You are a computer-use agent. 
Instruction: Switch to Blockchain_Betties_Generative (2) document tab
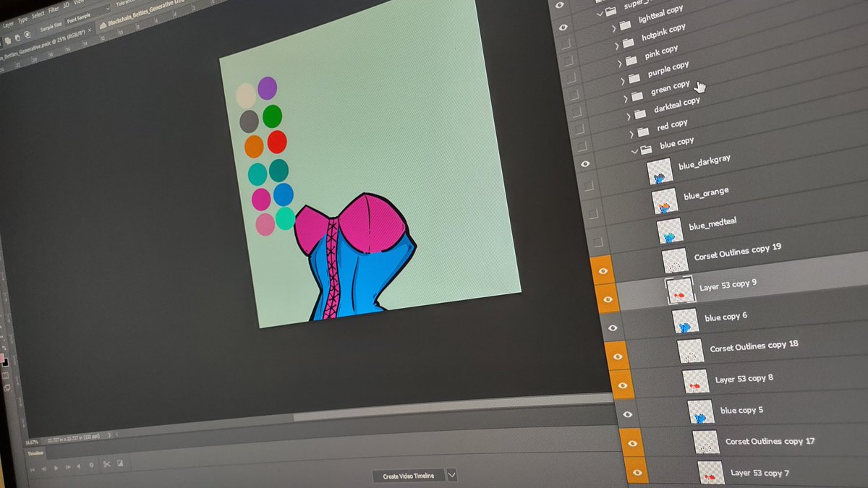(x=145, y=14)
